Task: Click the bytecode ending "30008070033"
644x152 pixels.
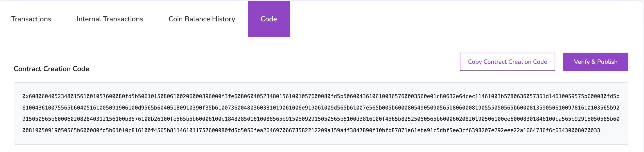Action: pos(582,130)
